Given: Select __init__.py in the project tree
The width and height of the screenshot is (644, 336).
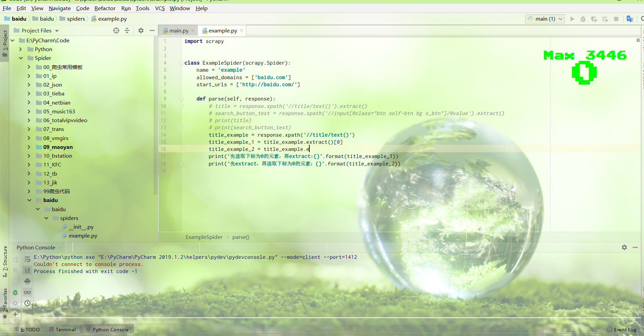Looking at the screenshot, I should pos(81,227).
